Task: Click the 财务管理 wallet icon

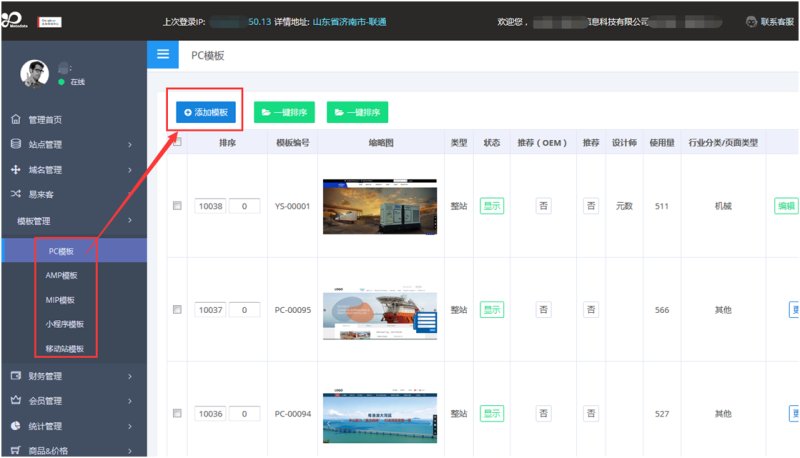Action: [16, 376]
